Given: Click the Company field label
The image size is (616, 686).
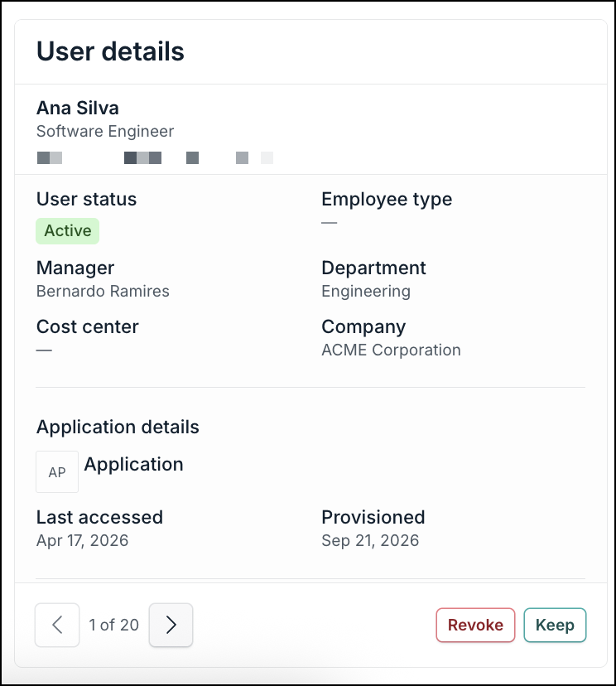Looking at the screenshot, I should pyautogui.click(x=363, y=327).
